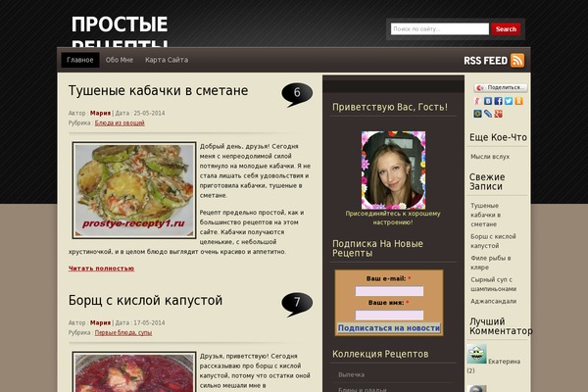Click Екатерина commenter avatar

476,354
